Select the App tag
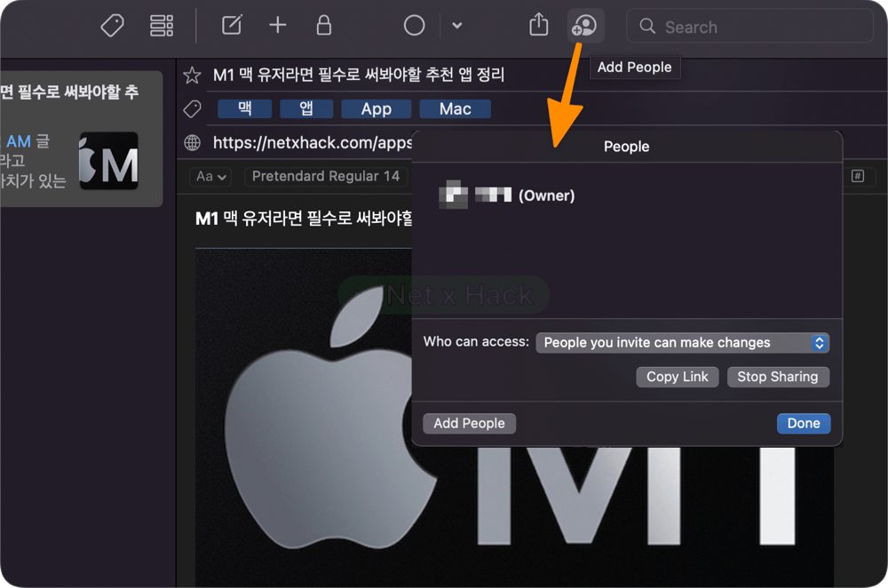The height and width of the screenshot is (588, 888). point(376,108)
